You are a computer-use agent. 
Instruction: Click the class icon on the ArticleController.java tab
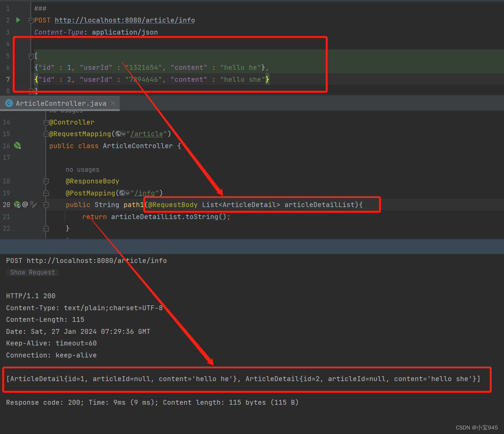pyautogui.click(x=9, y=103)
